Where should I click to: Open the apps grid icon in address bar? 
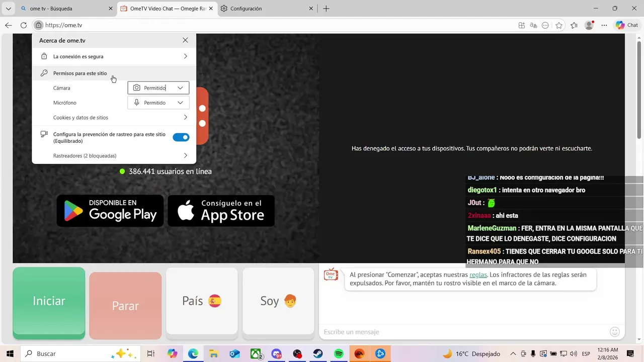pyautogui.click(x=522, y=25)
